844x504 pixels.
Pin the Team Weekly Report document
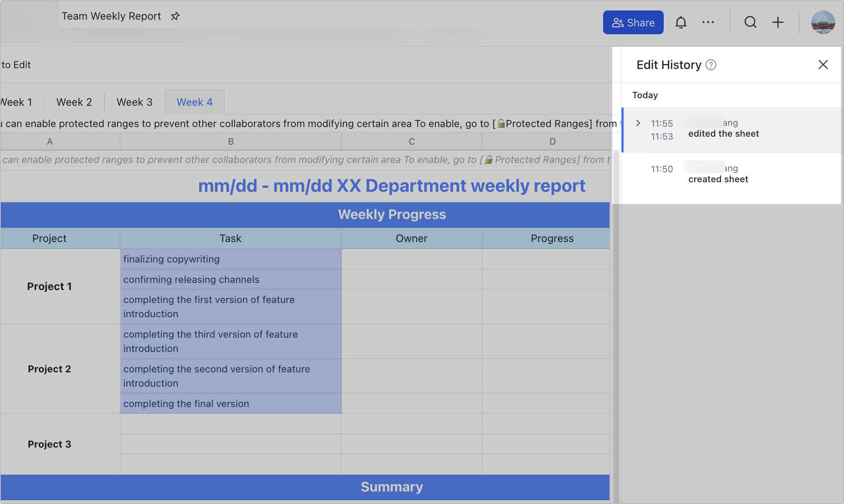[175, 16]
